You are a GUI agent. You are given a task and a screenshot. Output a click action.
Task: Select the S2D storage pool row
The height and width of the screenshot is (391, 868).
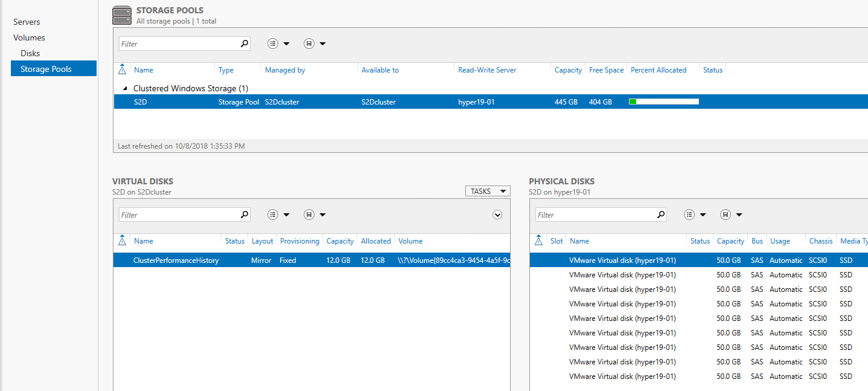point(491,102)
